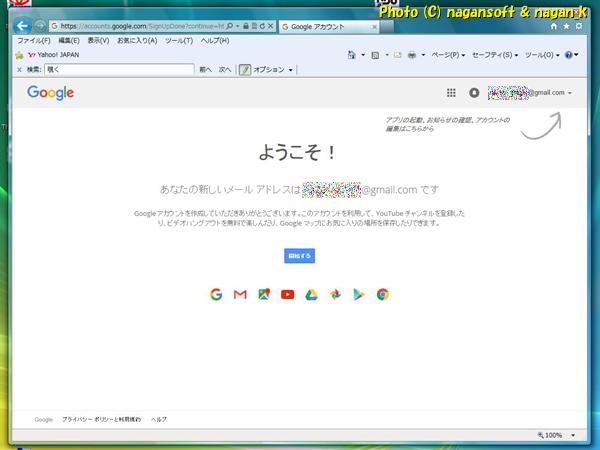
Task: Open the お気に入り(A) menu
Action: [137, 41]
